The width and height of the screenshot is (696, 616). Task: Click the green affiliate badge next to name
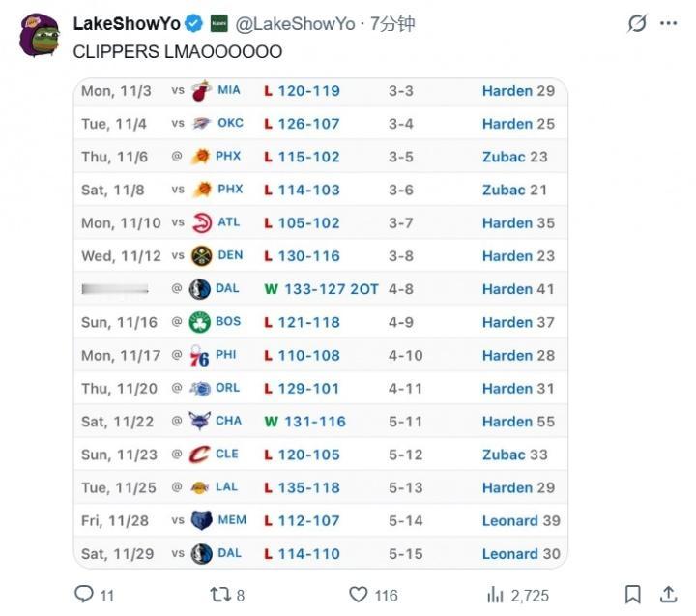pyautogui.click(x=218, y=23)
